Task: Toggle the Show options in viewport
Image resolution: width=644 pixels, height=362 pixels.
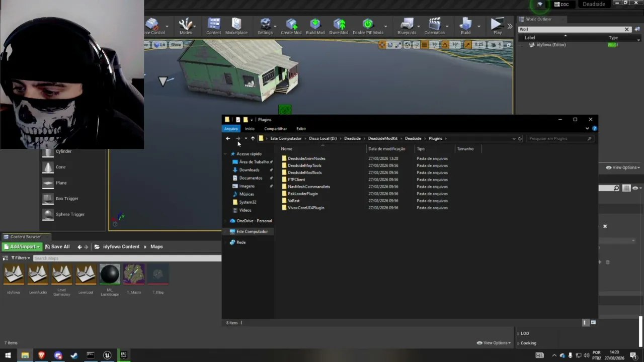Action: pyautogui.click(x=176, y=45)
